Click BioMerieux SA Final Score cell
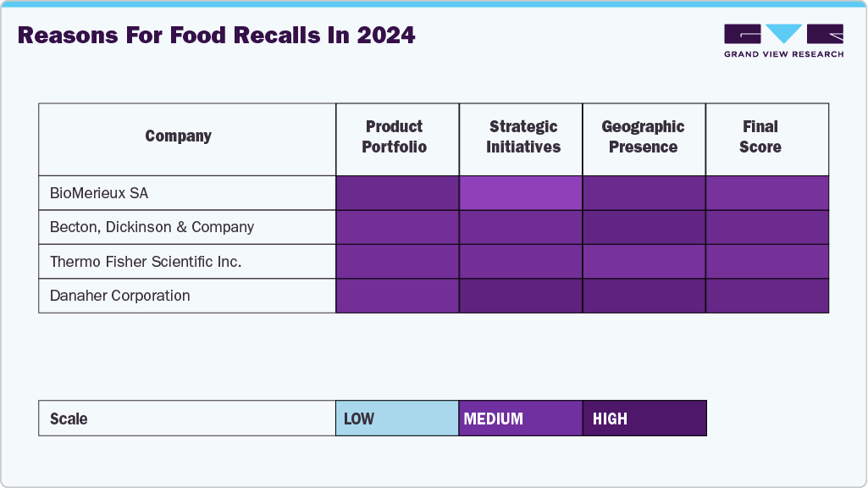The width and height of the screenshot is (868, 488). click(766, 193)
